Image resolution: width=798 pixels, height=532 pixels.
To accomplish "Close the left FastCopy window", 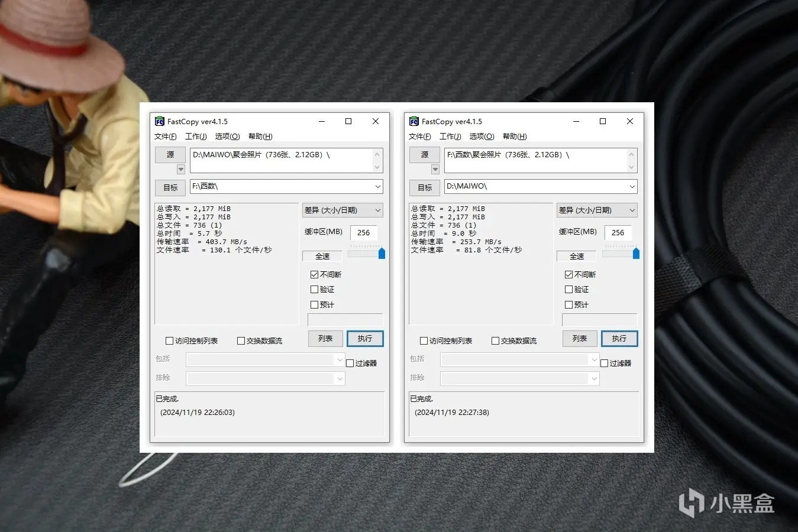I will [x=376, y=121].
